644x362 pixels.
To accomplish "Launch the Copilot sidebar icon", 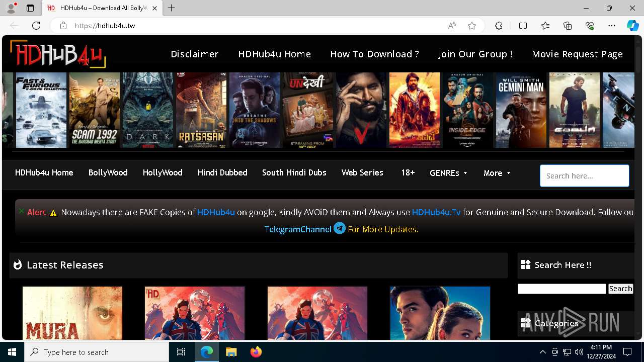I will [x=633, y=26].
